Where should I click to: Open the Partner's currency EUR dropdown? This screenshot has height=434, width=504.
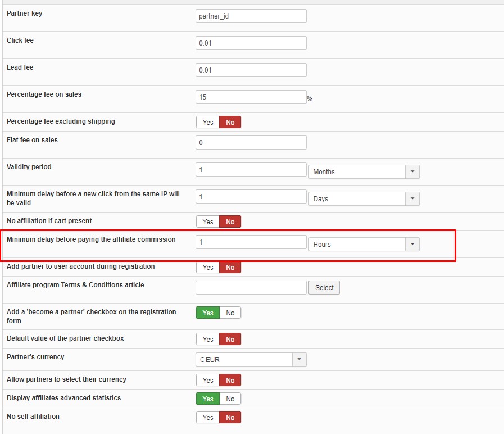pos(251,360)
